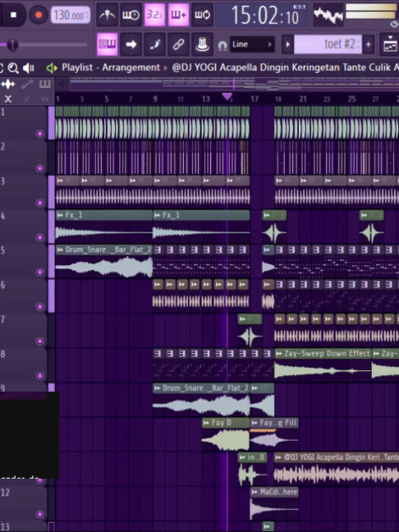Click the playlist zoom magnifier icon

(13, 68)
